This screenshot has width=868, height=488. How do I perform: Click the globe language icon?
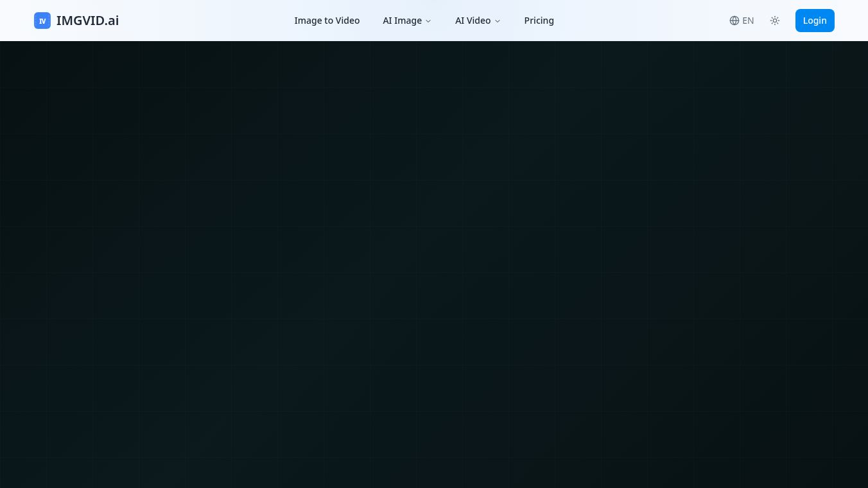click(x=734, y=21)
